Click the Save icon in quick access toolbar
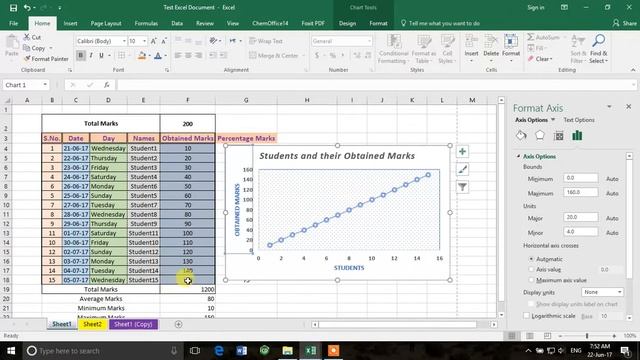This screenshot has width=640, height=360. click(13, 8)
